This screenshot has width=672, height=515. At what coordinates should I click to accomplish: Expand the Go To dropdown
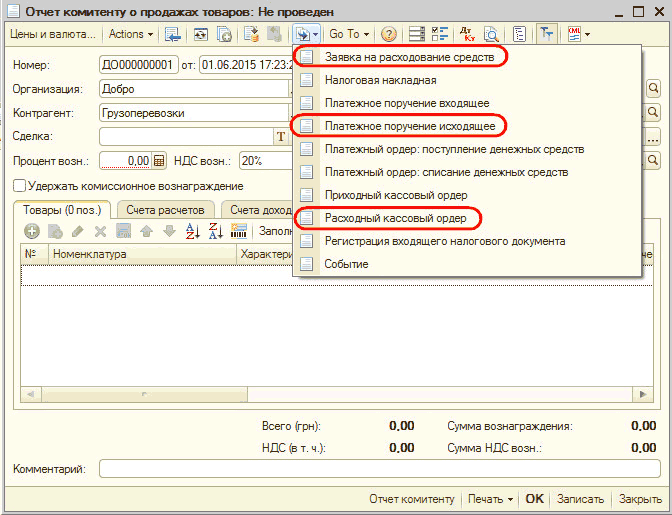349,34
